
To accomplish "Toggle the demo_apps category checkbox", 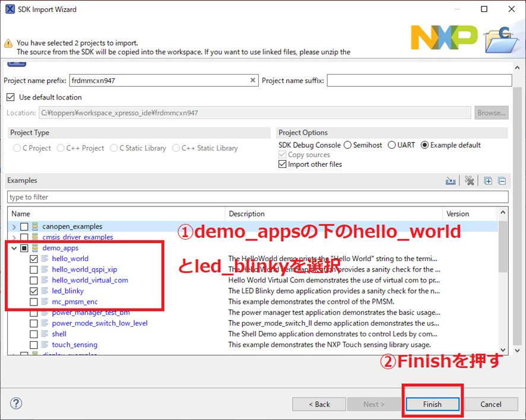I will point(24,248).
